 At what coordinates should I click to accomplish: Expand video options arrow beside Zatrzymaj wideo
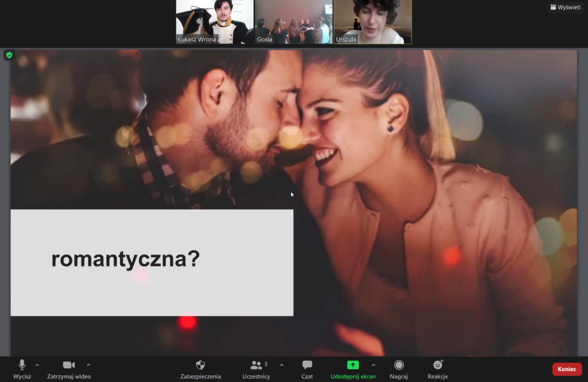click(88, 365)
